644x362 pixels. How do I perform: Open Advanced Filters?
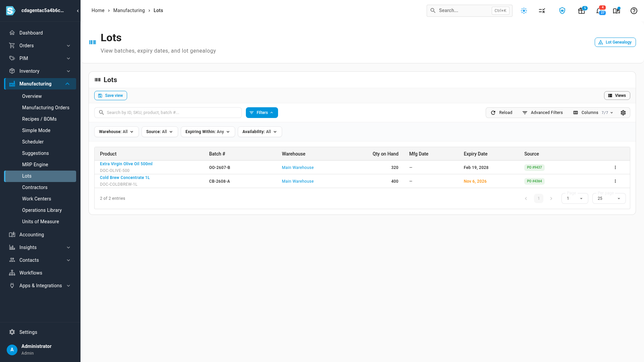543,113
